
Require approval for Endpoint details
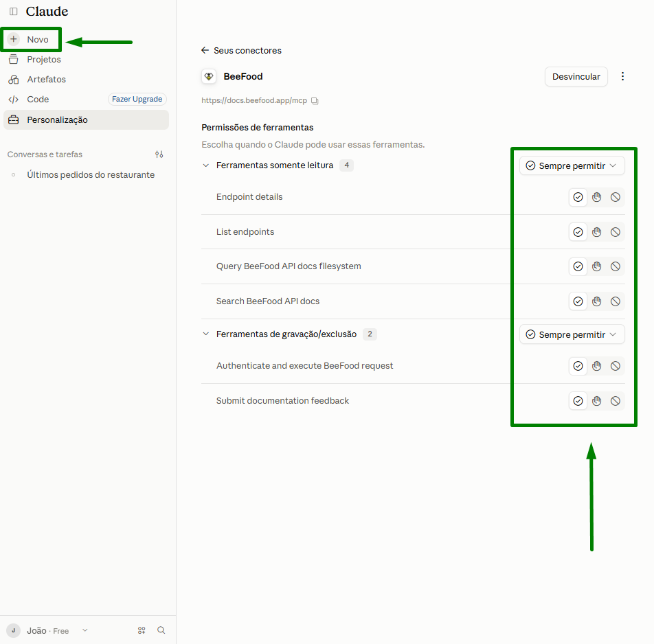[x=596, y=197]
